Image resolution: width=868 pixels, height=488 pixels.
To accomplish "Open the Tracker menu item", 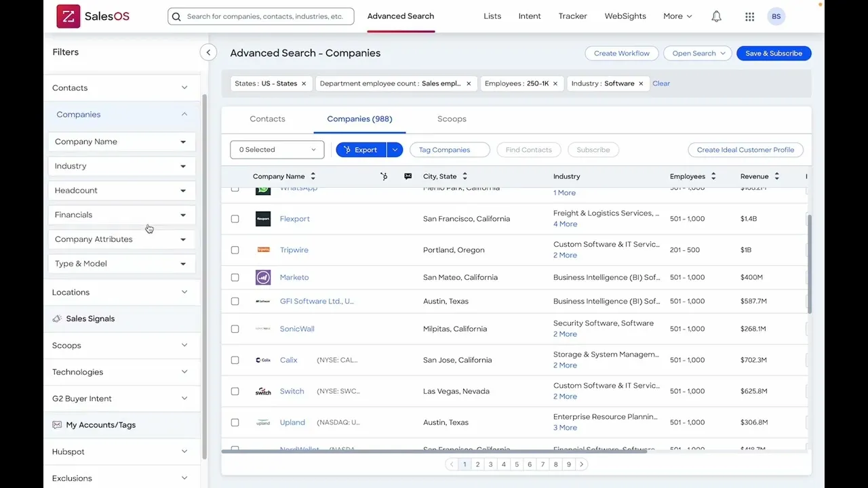I will click(x=572, y=16).
